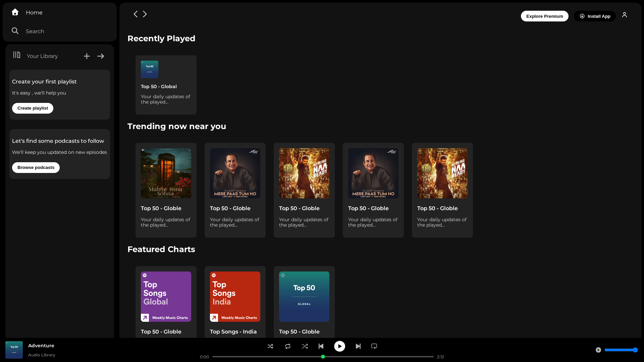This screenshot has width=644, height=362.
Task: Click the Search label in the sidebar
Action: tap(35, 31)
